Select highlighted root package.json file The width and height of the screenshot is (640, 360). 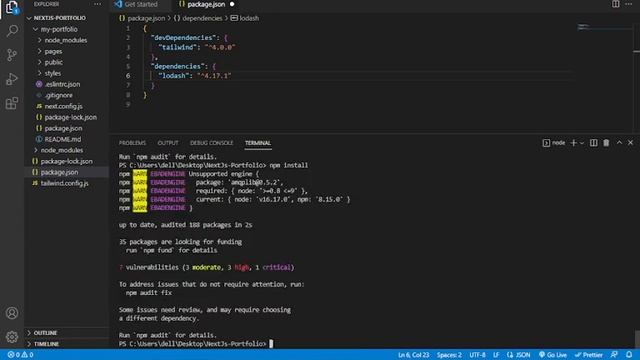click(x=59, y=172)
